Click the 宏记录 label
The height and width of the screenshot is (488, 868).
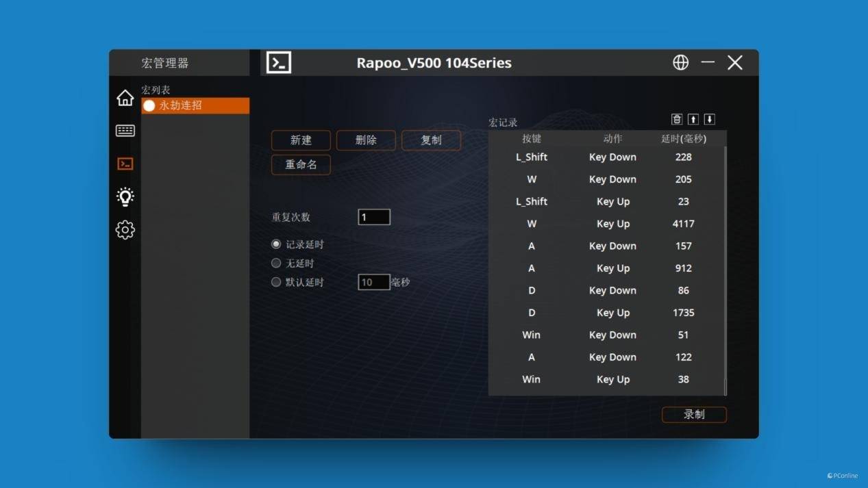tap(503, 123)
